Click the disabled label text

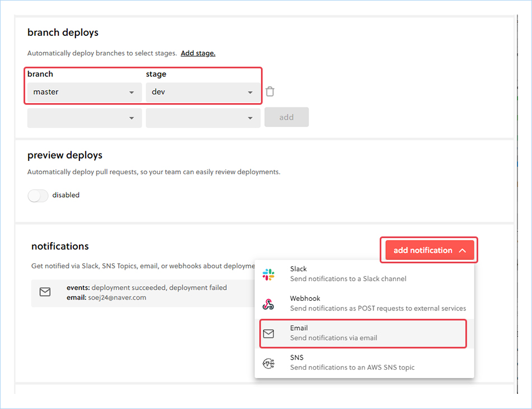tap(66, 195)
